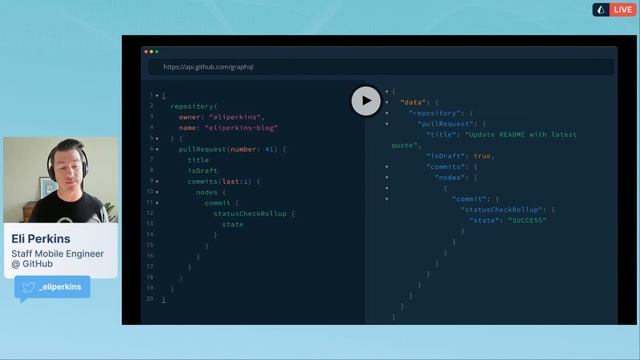
Task: Collapse the fold arrow on query line 5
Action: point(157,139)
